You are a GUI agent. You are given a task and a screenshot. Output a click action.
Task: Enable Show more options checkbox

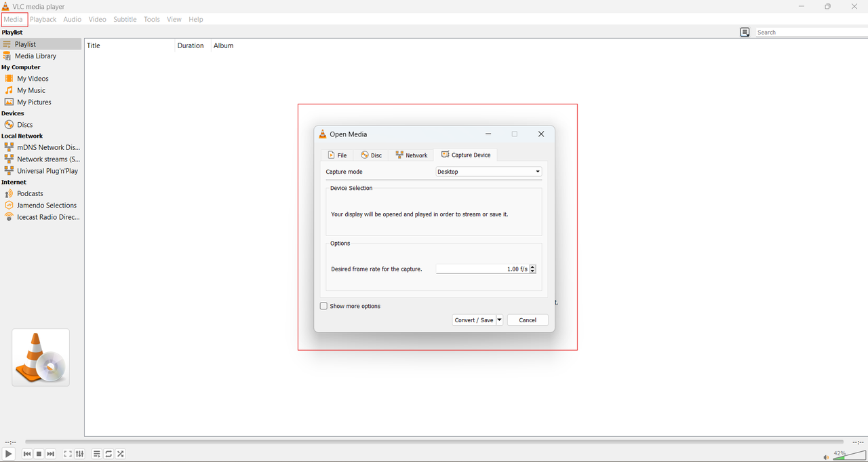[x=323, y=306]
